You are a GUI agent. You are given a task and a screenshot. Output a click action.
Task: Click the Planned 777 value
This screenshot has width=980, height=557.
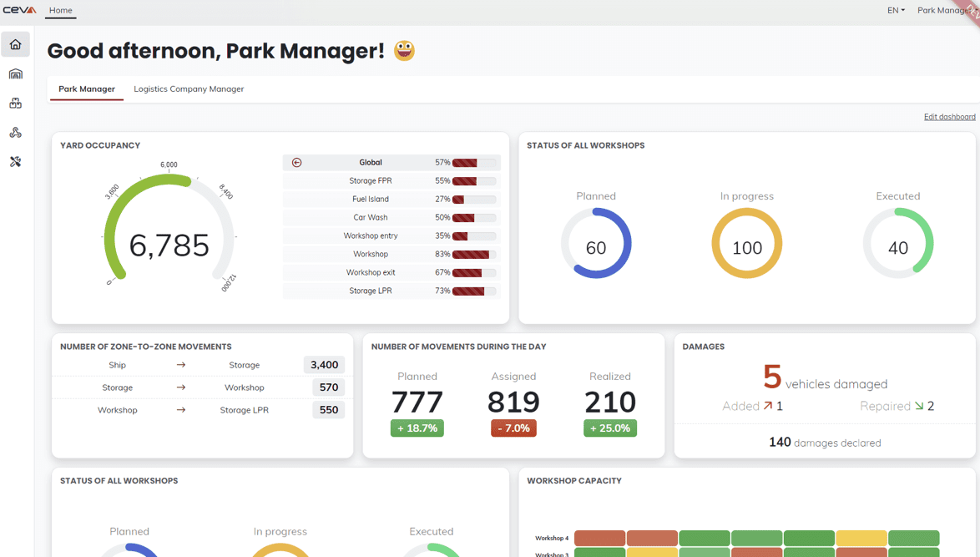(417, 402)
